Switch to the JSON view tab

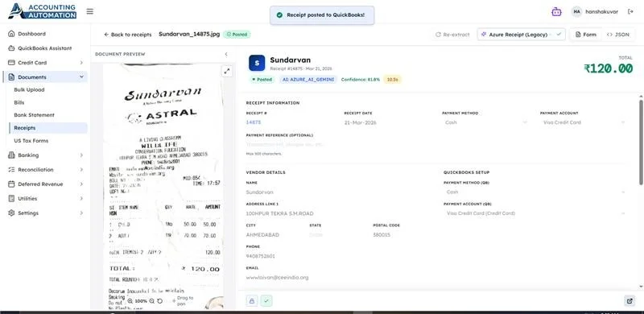[x=617, y=35]
